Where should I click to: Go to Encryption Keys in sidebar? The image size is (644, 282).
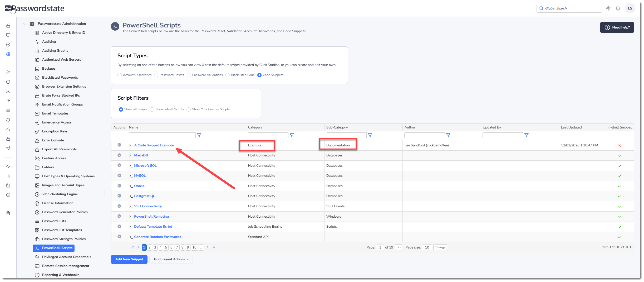pyautogui.click(x=55, y=131)
